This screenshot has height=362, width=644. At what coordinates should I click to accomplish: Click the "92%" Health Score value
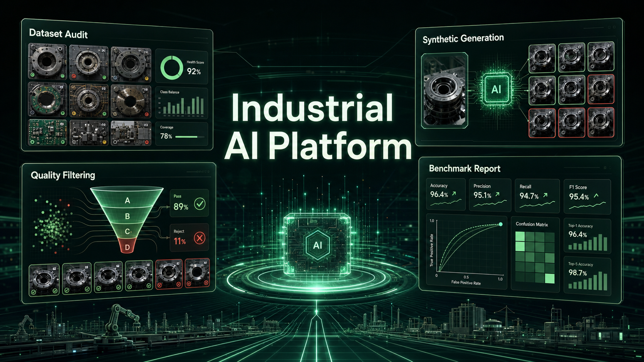click(x=194, y=72)
